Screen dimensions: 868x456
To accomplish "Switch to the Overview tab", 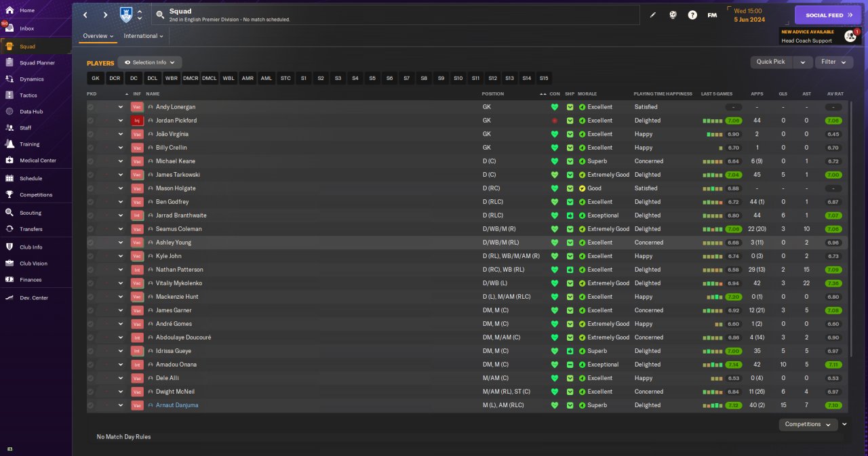I will [98, 36].
